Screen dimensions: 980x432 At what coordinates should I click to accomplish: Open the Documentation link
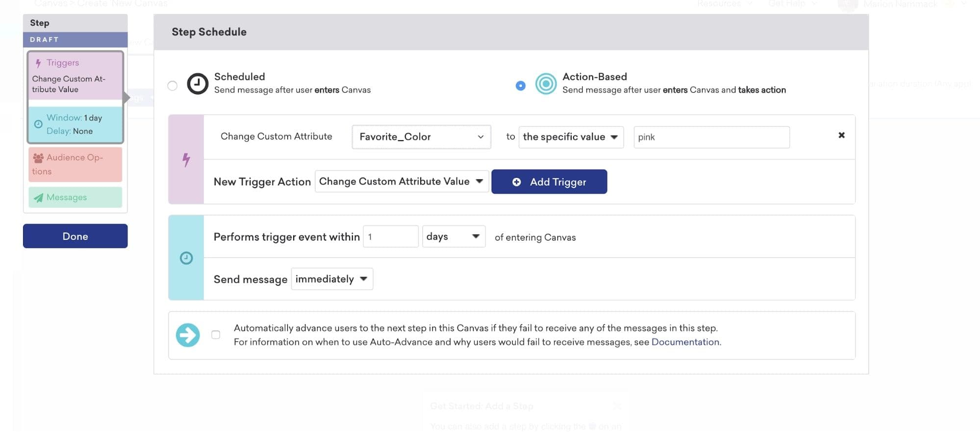point(685,342)
